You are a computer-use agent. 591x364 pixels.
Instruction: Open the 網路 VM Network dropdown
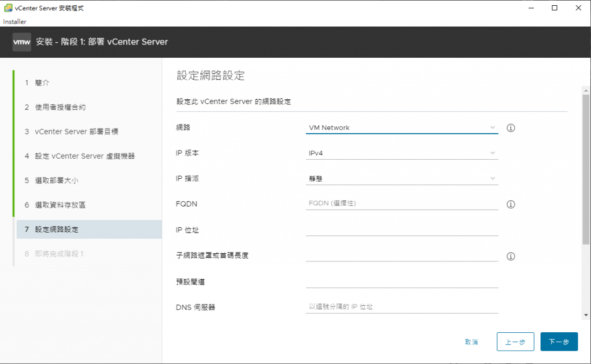tap(402, 127)
